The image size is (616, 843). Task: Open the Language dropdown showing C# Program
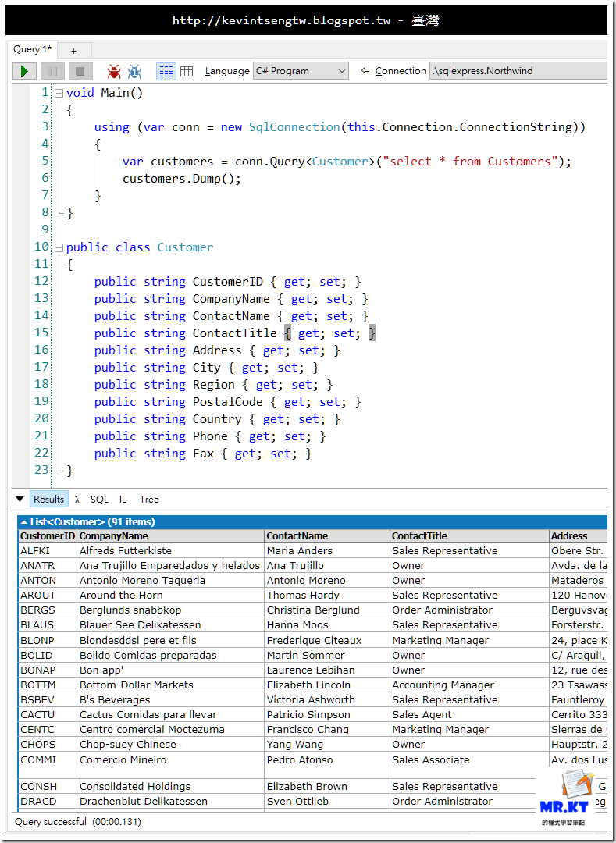pyautogui.click(x=301, y=71)
